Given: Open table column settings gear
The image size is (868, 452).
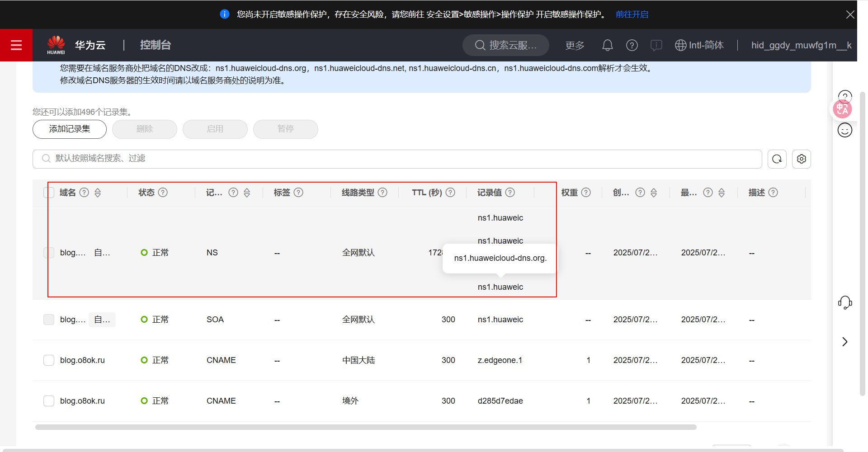Looking at the screenshot, I should (x=801, y=159).
